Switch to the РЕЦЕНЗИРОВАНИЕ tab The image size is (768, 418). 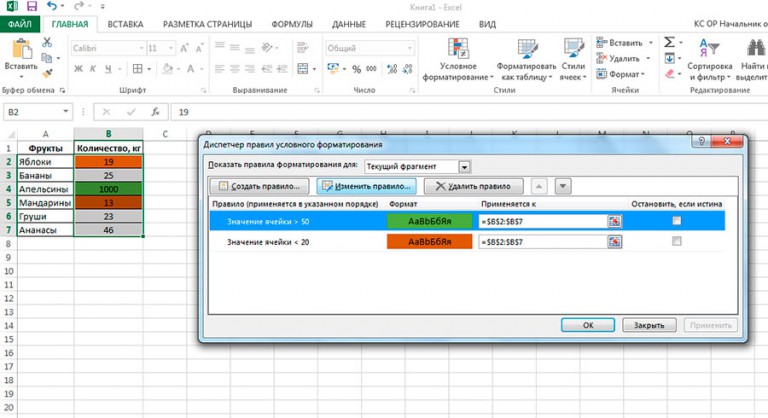coord(422,24)
